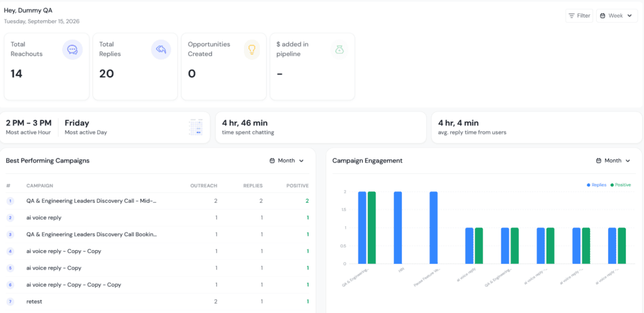Select the Total Replies card showing 20
Image resolution: width=644 pixels, height=313 pixels.
point(135,67)
